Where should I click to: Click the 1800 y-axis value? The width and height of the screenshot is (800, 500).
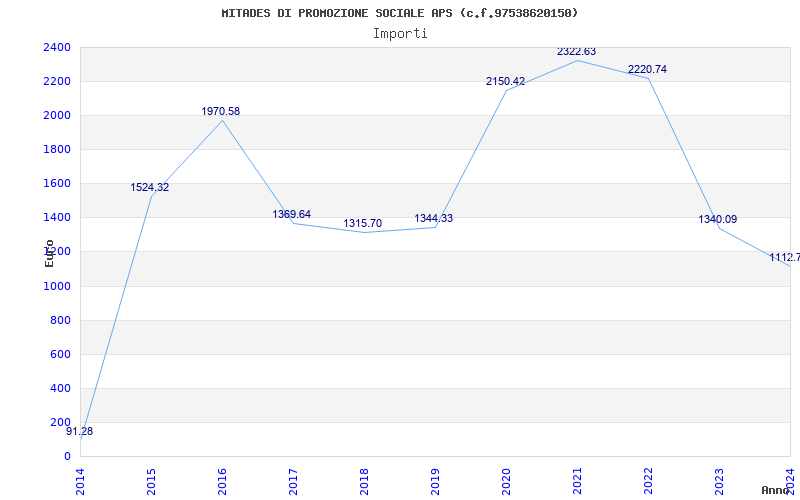pyautogui.click(x=57, y=149)
